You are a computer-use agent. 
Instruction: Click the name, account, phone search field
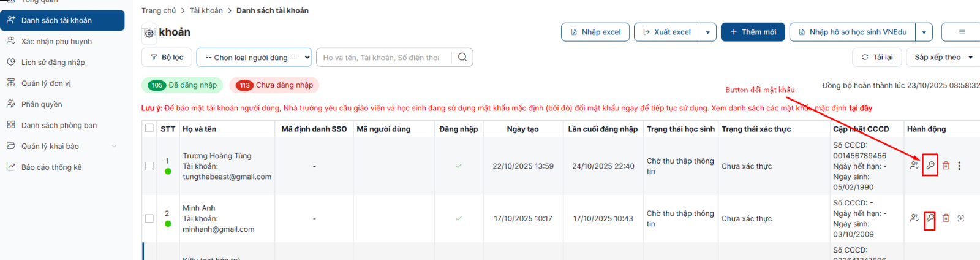point(383,57)
